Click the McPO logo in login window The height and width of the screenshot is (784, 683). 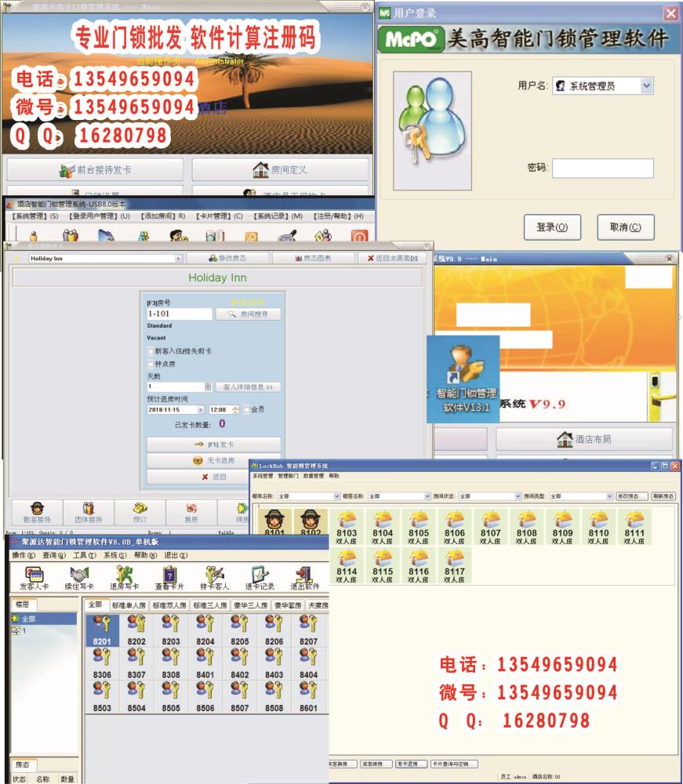[x=411, y=39]
